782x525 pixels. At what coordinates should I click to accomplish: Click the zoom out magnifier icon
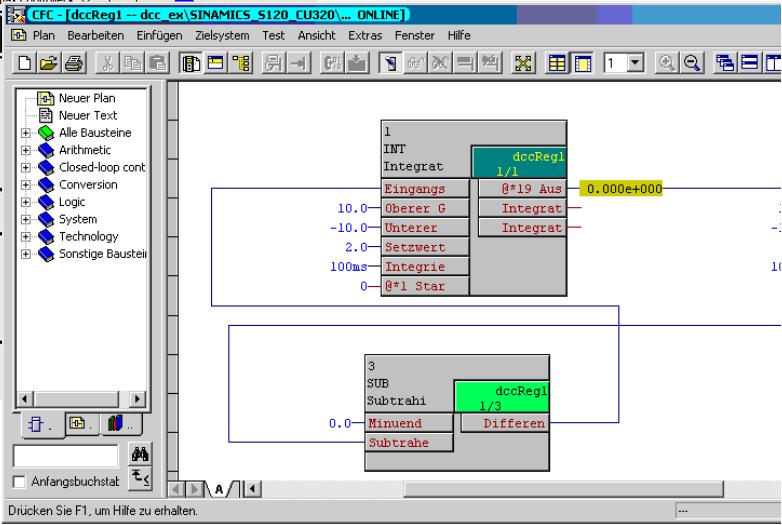click(691, 63)
